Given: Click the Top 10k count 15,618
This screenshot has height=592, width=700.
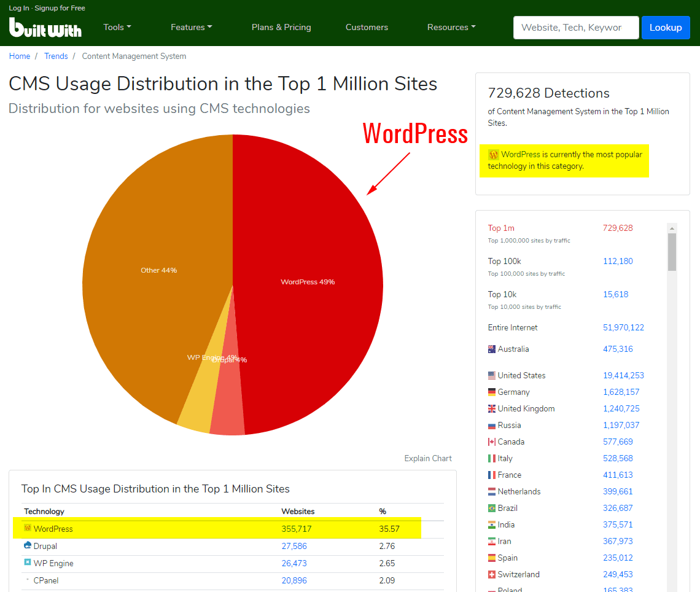Looking at the screenshot, I should click(x=616, y=294).
